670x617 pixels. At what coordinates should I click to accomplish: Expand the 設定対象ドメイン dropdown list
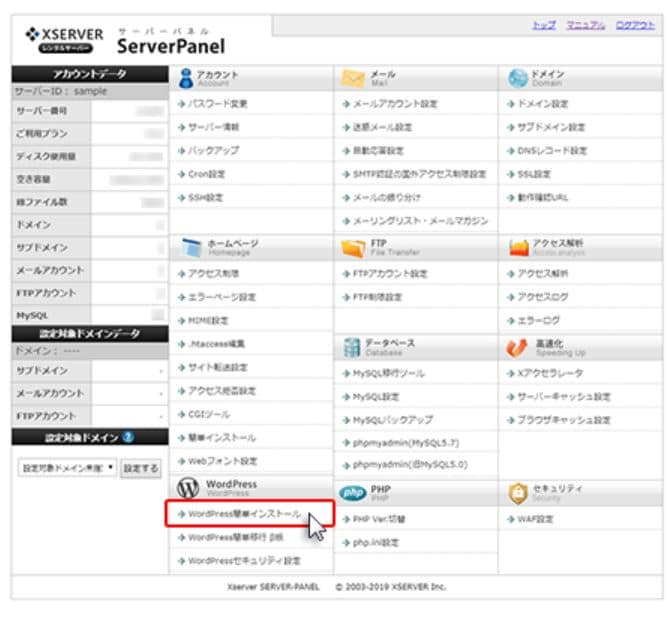pyautogui.click(x=67, y=468)
